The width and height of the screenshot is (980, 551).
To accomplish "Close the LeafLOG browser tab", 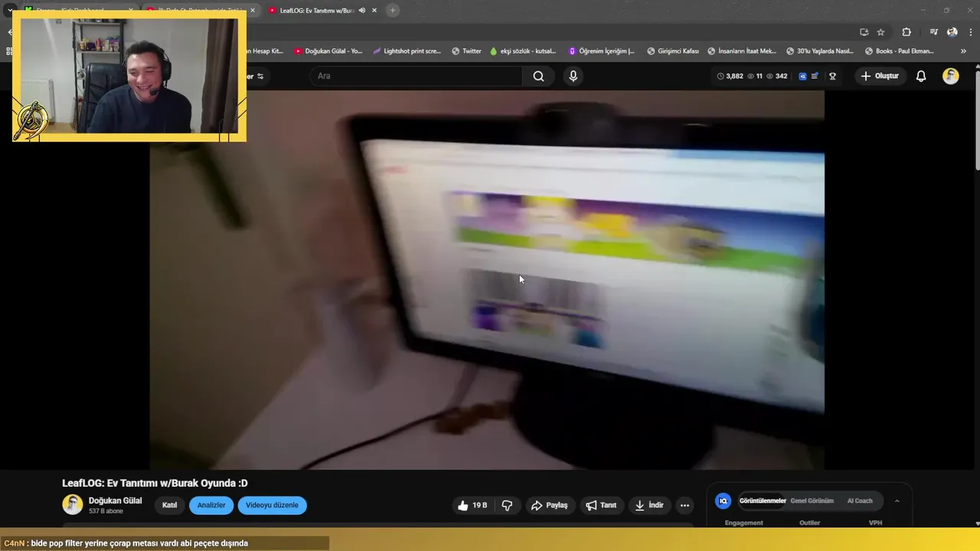I will pos(376,11).
